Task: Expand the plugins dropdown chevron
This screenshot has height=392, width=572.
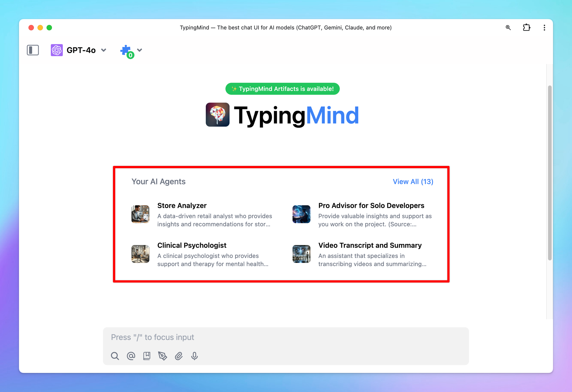Action: pos(140,50)
